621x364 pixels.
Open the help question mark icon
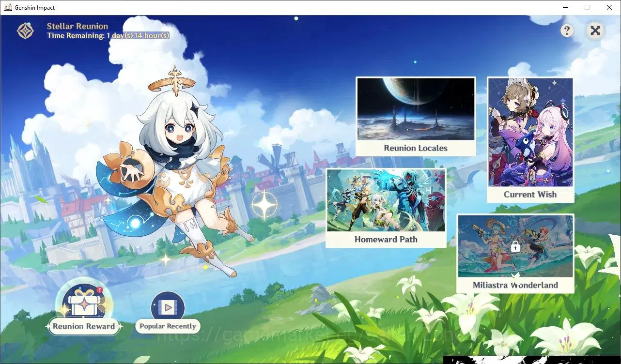click(567, 30)
